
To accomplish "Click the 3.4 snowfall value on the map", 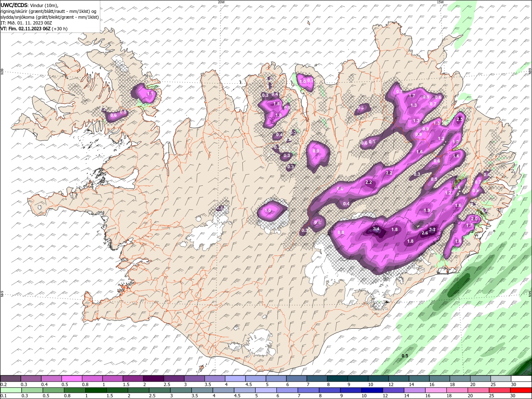I will [x=377, y=229].
